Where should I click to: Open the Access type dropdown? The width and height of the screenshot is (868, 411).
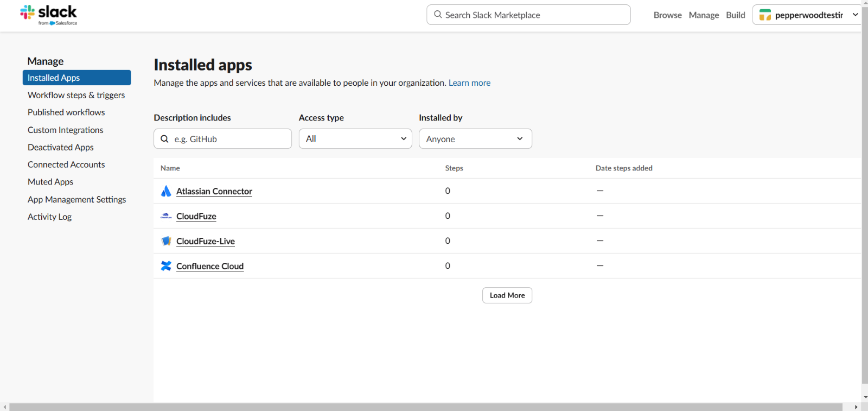(x=355, y=138)
